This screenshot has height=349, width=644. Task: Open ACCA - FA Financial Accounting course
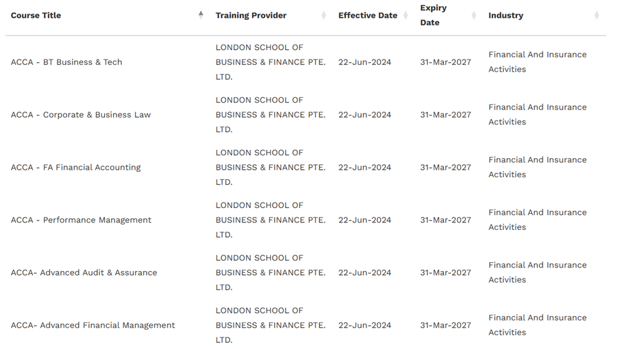pyautogui.click(x=75, y=168)
